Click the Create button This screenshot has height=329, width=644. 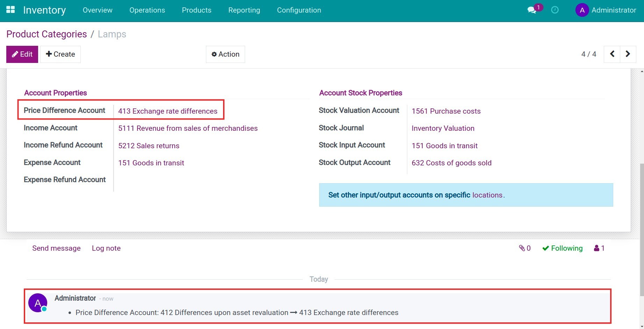[60, 54]
